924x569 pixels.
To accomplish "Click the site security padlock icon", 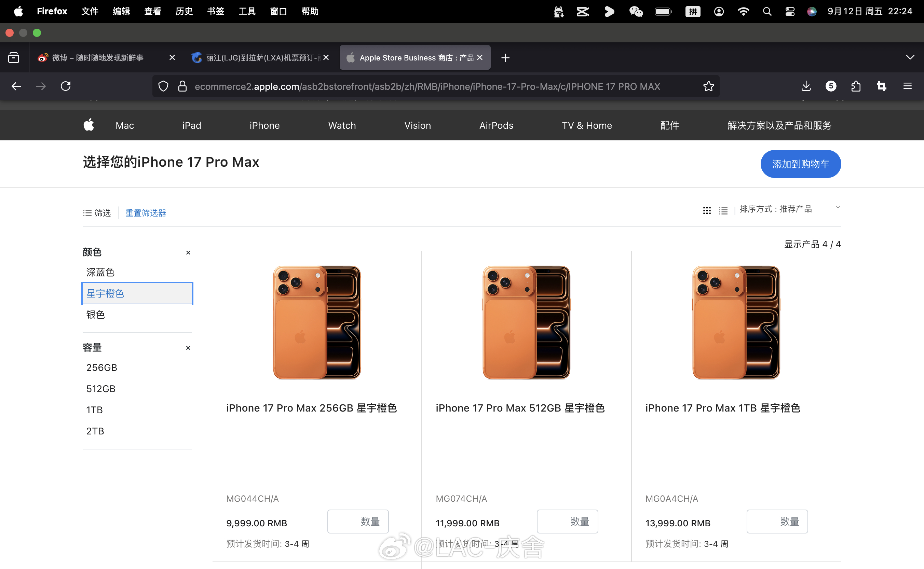I will 182,86.
